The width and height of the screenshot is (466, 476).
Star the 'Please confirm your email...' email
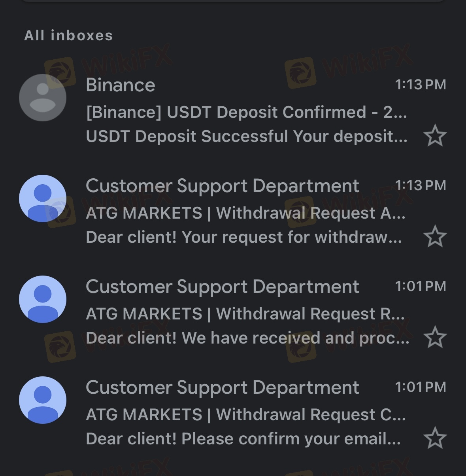click(x=435, y=438)
